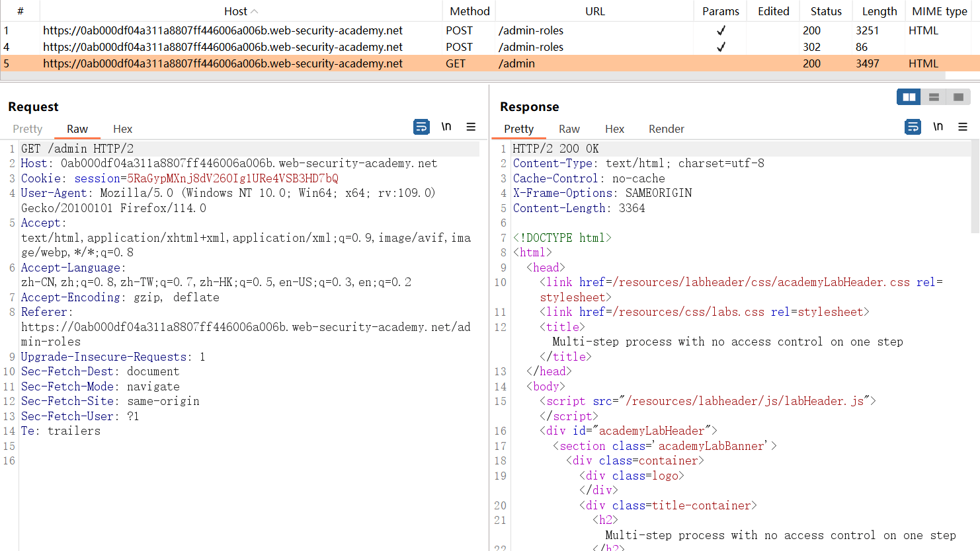
Task: Open the Raw tab in Response panel
Action: pos(569,129)
